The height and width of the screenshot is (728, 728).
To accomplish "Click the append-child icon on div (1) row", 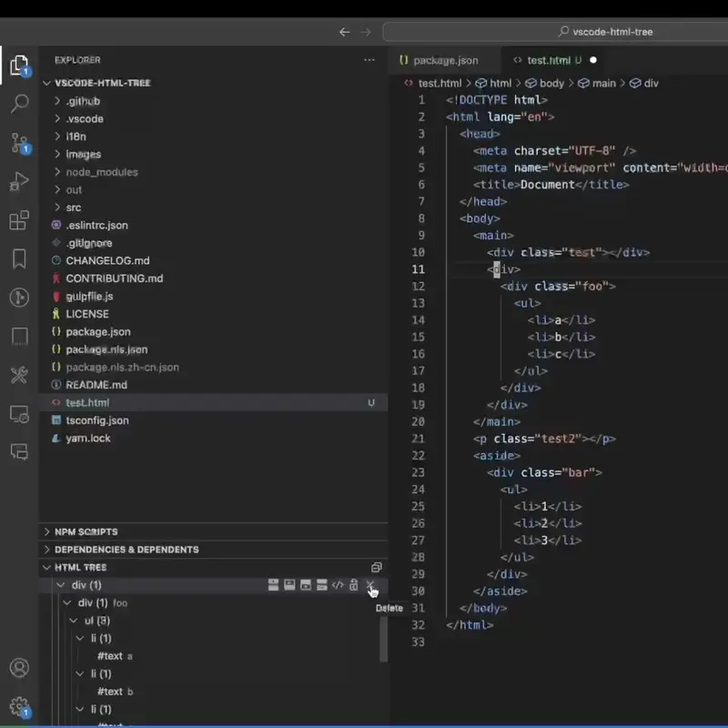I will 306,585.
